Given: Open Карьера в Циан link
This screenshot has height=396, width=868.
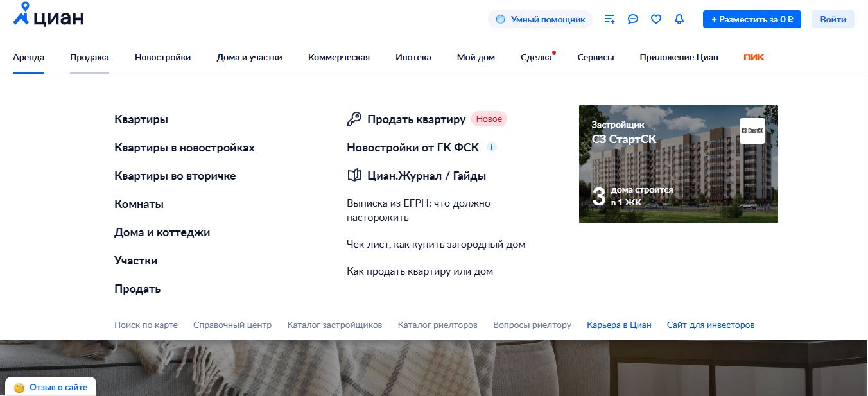Looking at the screenshot, I should tap(619, 325).
